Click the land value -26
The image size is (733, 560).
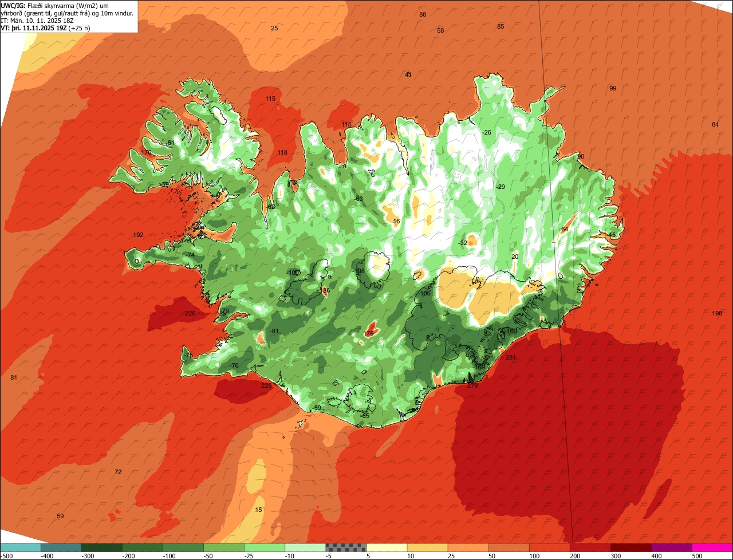[487, 132]
